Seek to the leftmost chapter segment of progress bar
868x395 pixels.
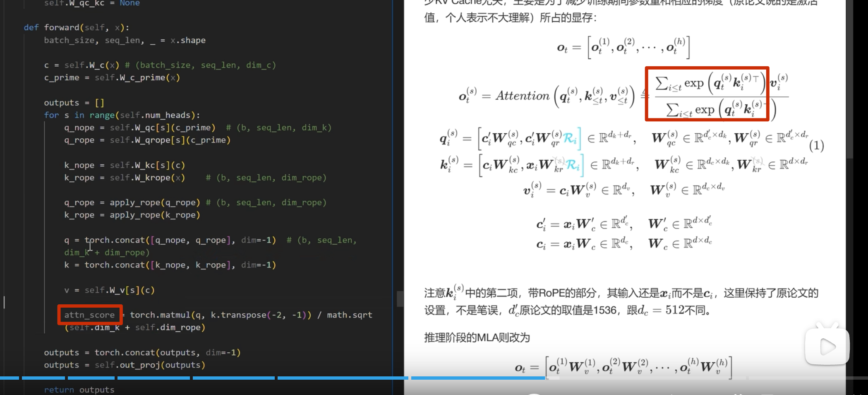[9, 378]
